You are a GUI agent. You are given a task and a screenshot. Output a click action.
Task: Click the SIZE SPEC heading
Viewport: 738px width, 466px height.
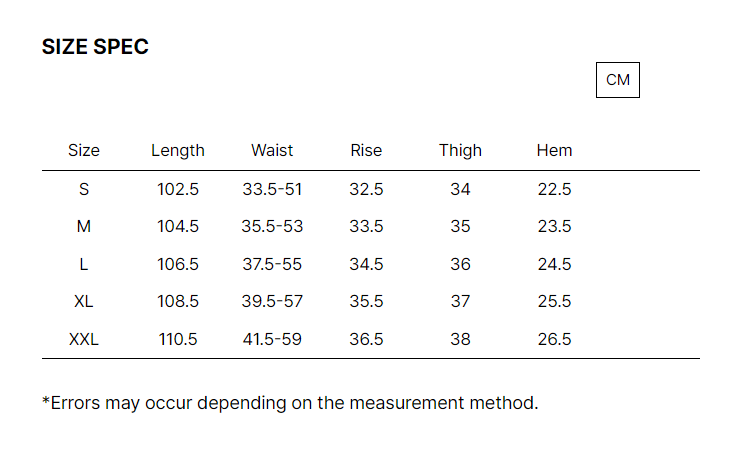[95, 47]
